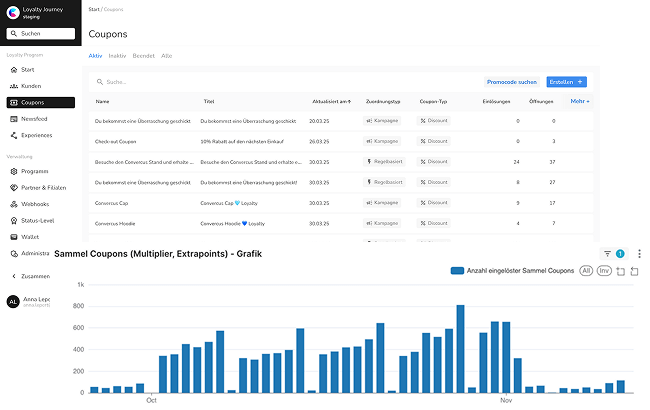Viewport: 650px width, 410px height.
Task: Click Discount tag in Convercus Cap row
Action: [434, 203]
